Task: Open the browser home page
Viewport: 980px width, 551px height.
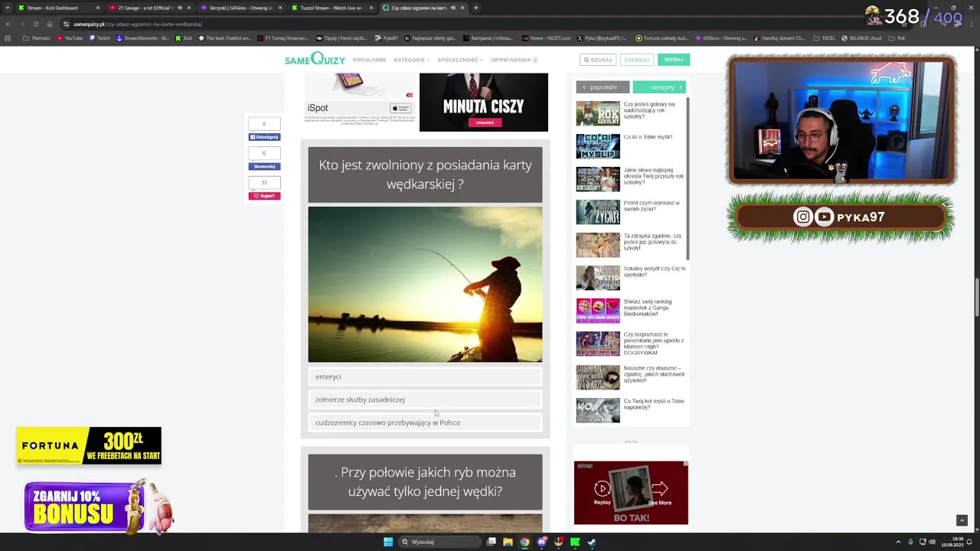Action: tap(50, 24)
